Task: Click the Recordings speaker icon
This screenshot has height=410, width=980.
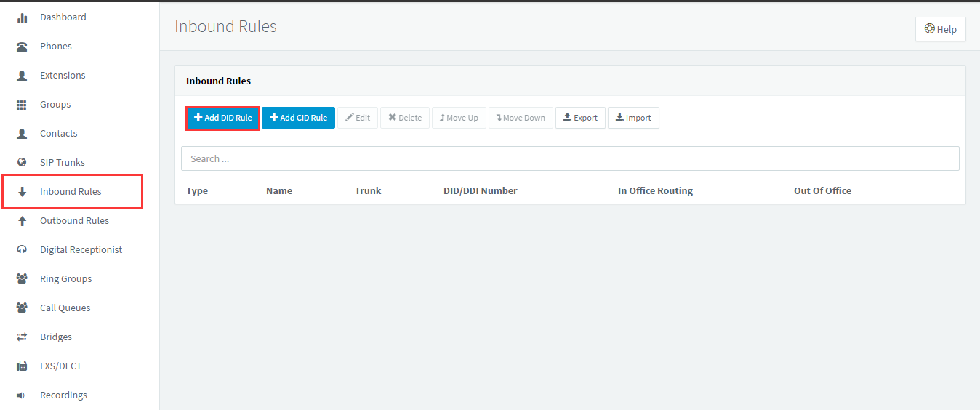Action: point(22,395)
